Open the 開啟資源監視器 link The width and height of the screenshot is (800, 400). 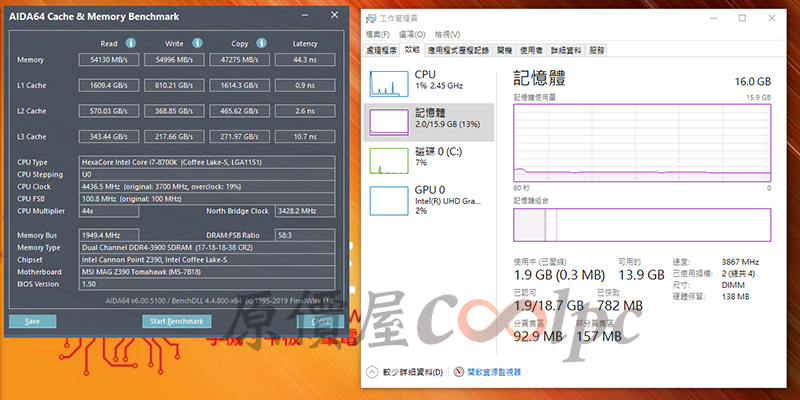pos(494,372)
